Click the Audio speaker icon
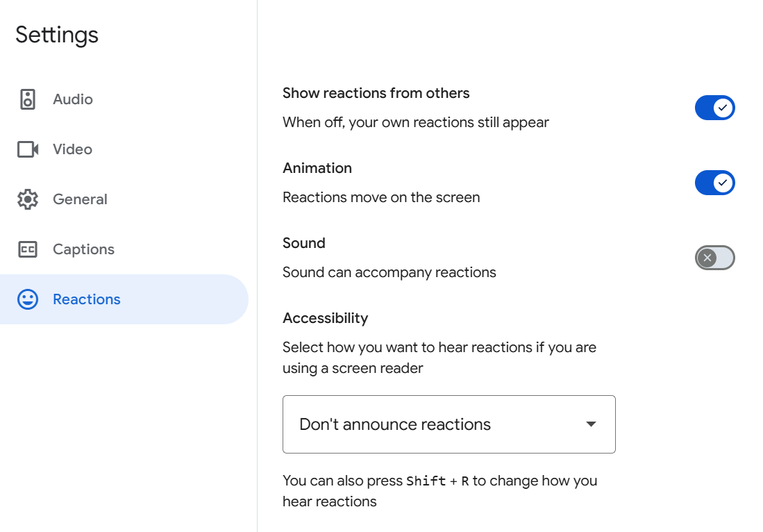The width and height of the screenshot is (763, 532). [x=28, y=99]
